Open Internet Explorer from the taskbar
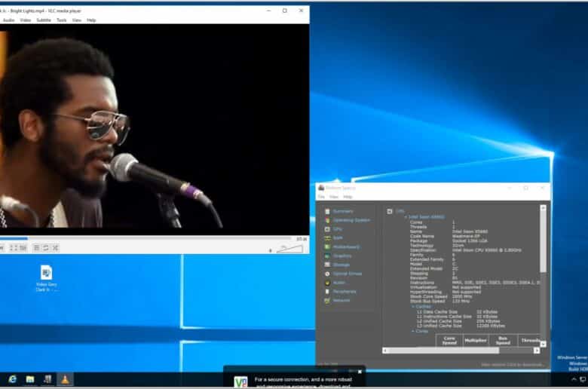Screen dimensions: 588x389 (x=12, y=379)
